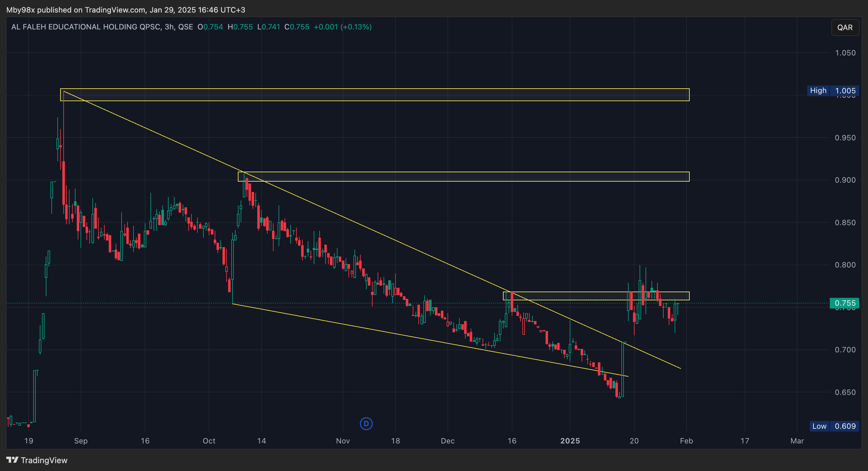The image size is (868, 471).
Task: Click the Nov date axis label
Action: click(x=343, y=441)
